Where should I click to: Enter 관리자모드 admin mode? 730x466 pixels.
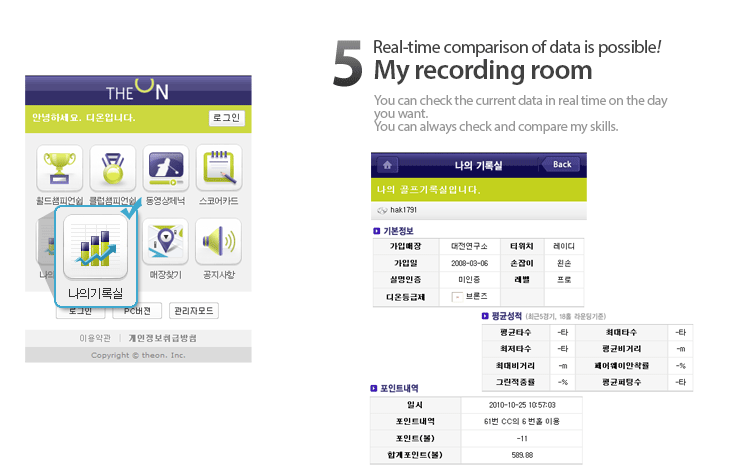[x=194, y=311]
